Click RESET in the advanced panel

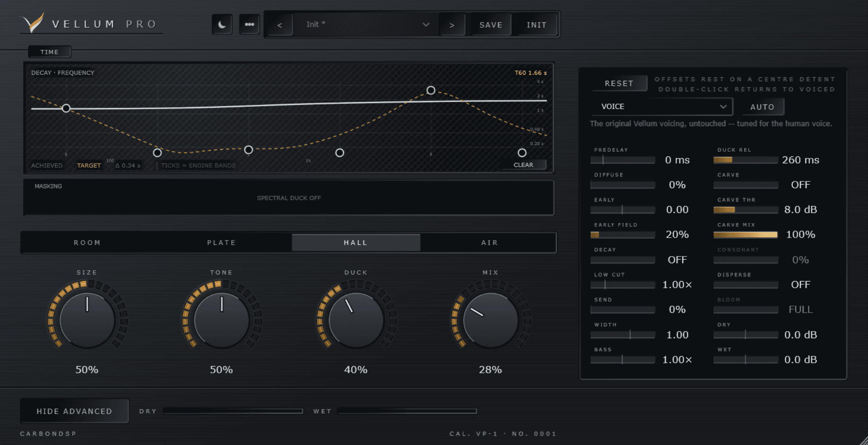click(619, 84)
